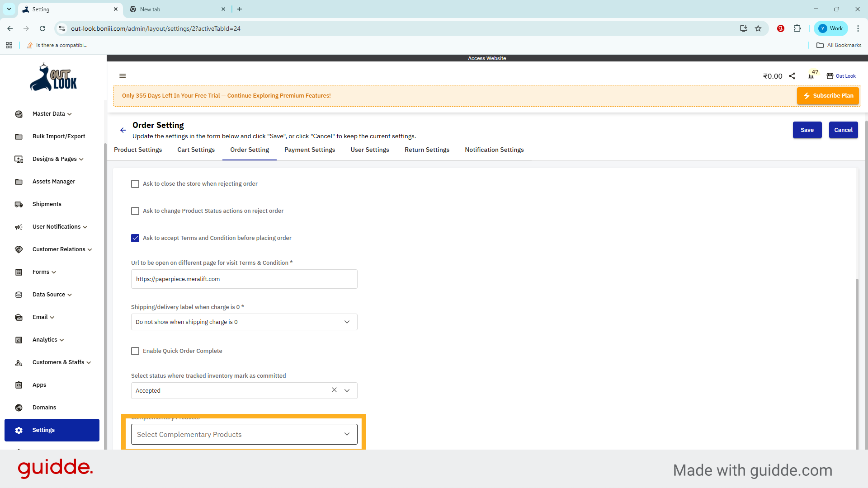Open Select Complementary Products dropdown
The width and height of the screenshot is (868, 488).
pos(244,434)
